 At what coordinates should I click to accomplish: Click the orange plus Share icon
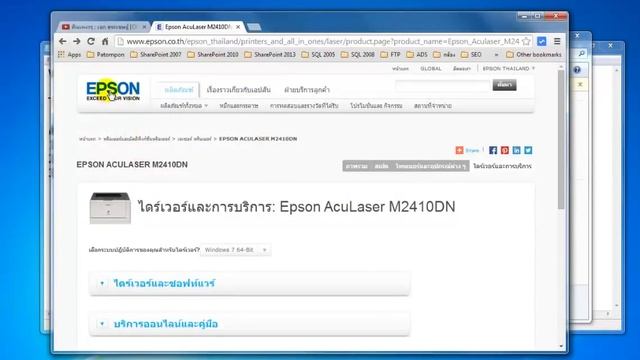(460, 150)
